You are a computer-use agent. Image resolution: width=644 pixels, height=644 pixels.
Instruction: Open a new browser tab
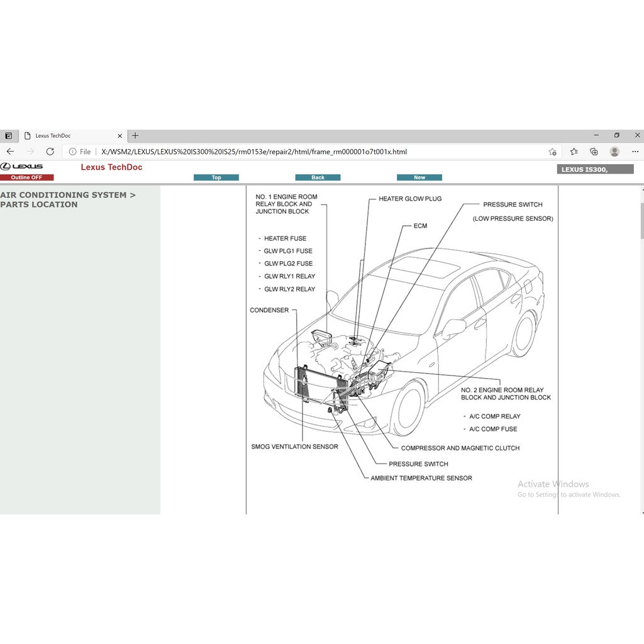[x=135, y=135]
